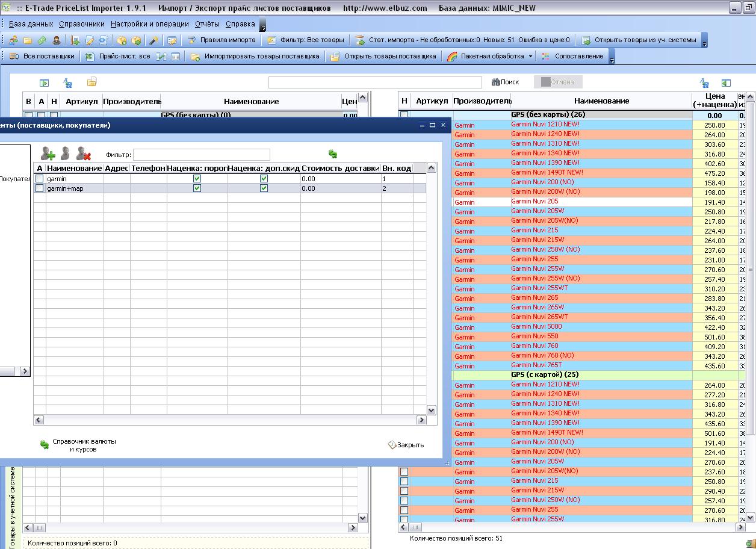Click the form edit icon beside magic wand

(x=172, y=40)
